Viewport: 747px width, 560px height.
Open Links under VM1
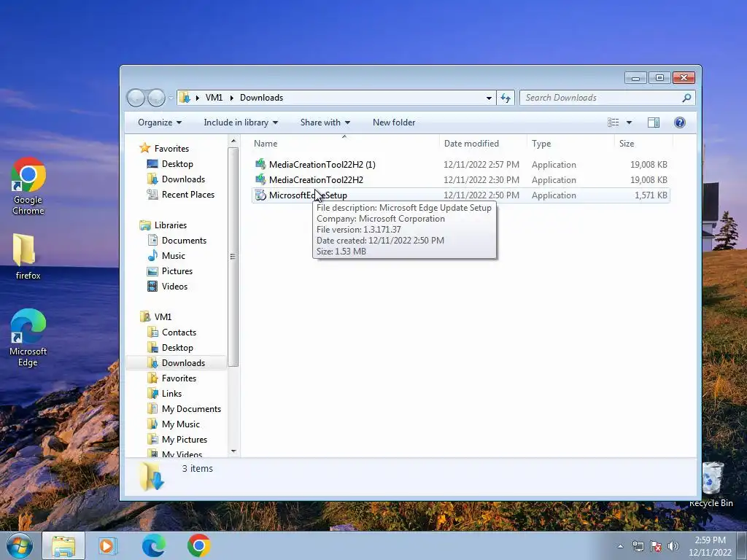171,393
